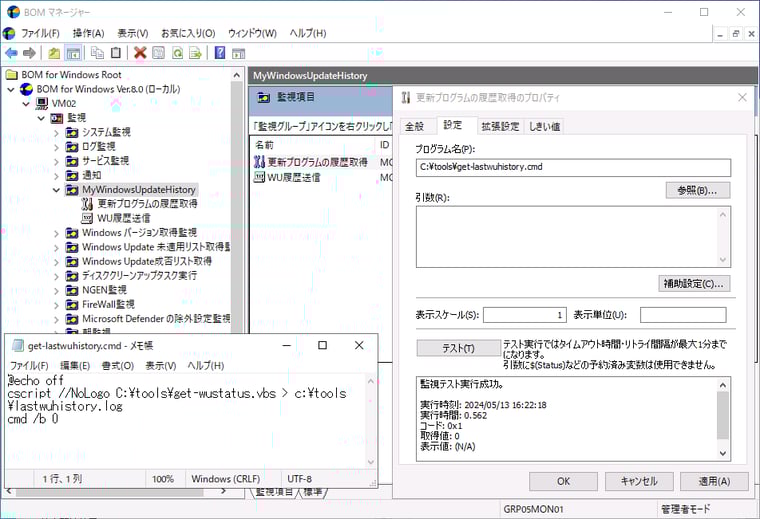
Task: Toggle the action pane toolbar icon
Action: tap(238, 53)
